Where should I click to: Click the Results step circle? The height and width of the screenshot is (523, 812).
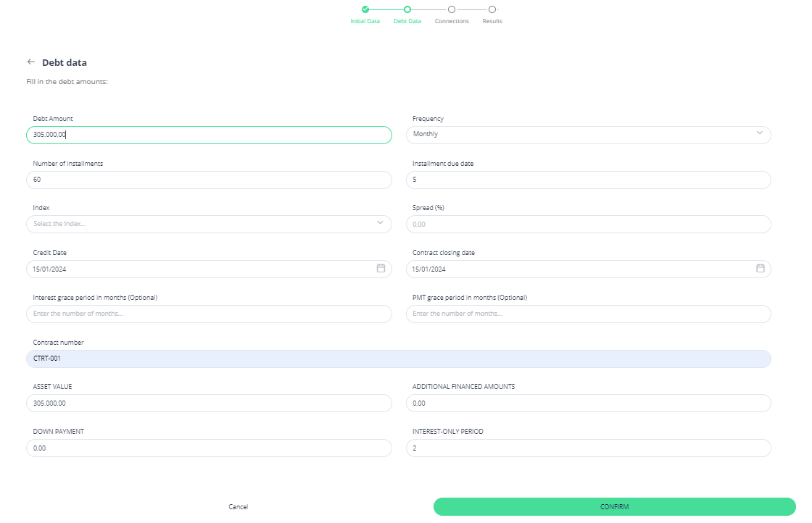(492, 9)
